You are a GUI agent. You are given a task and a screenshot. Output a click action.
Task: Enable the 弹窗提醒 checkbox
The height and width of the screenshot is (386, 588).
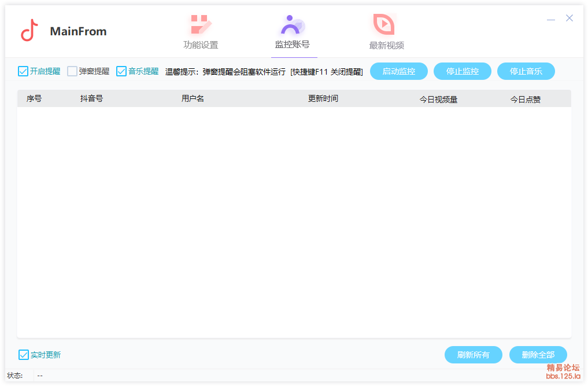pos(72,71)
